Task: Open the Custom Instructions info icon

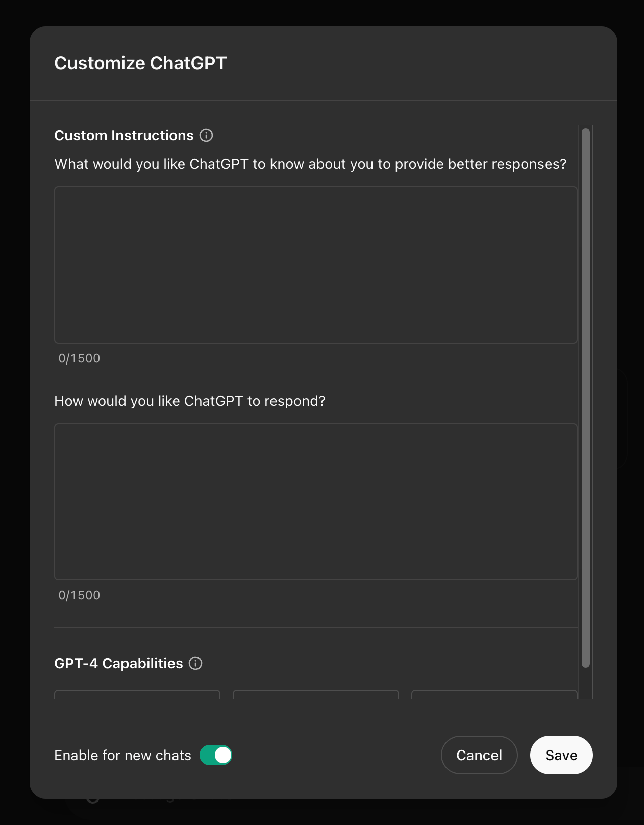Action: (206, 135)
